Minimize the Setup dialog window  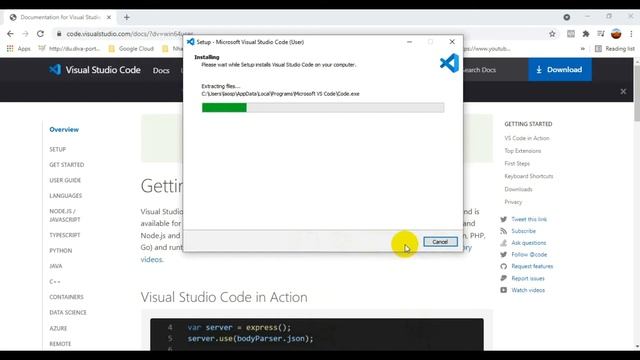[x=409, y=42]
